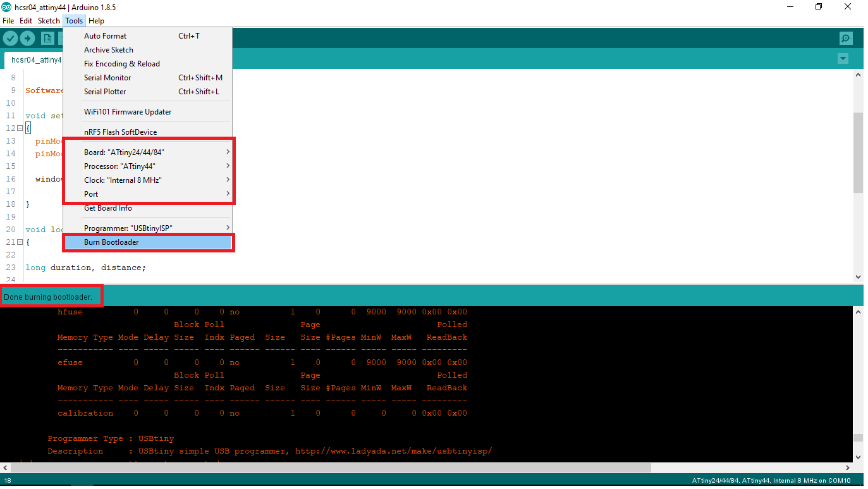Open Serial Monitor from Tools menu
Screen dimensions: 868x489
pos(148,78)
